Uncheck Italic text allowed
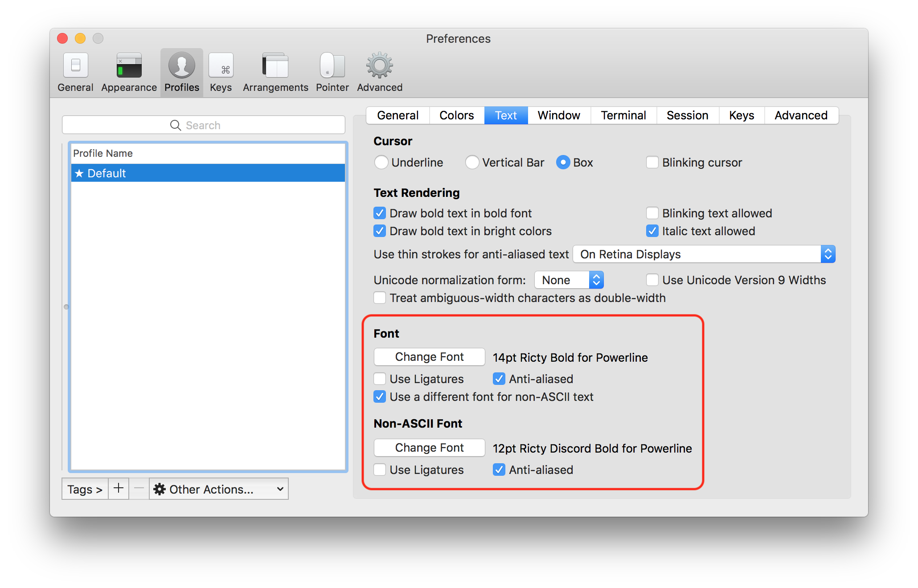 652,231
